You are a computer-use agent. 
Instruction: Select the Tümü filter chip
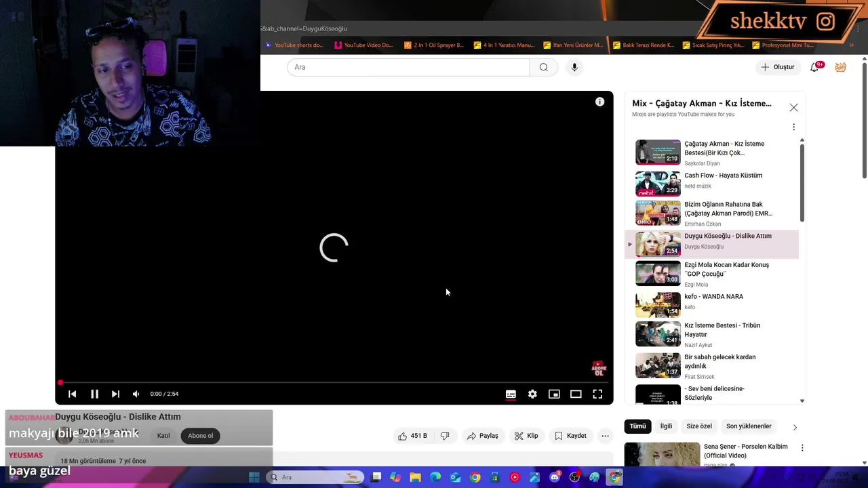637,426
